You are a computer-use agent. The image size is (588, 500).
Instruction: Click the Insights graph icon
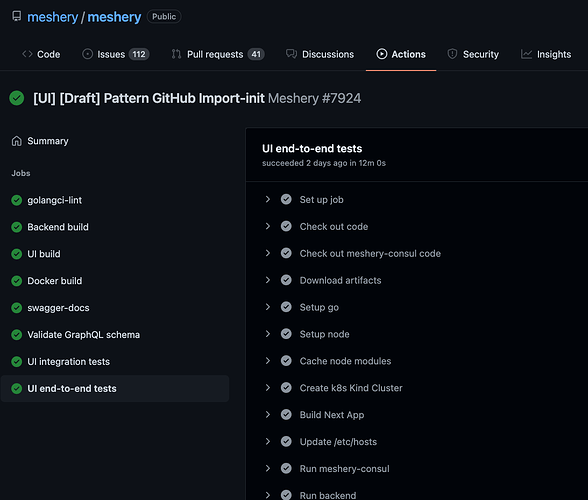tap(526, 54)
